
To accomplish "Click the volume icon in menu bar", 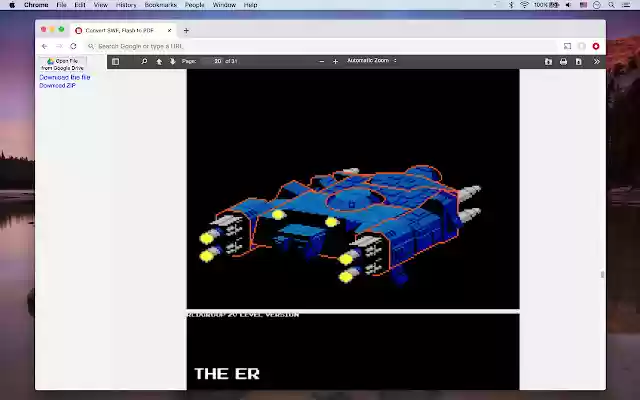I will (x=568, y=5).
